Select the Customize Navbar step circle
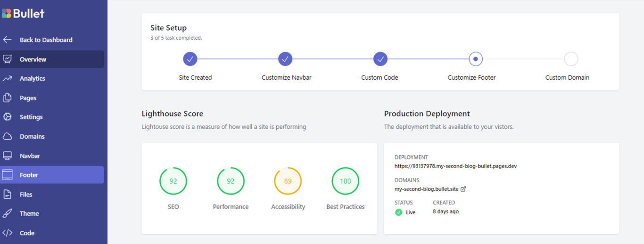644x244 pixels. click(285, 59)
